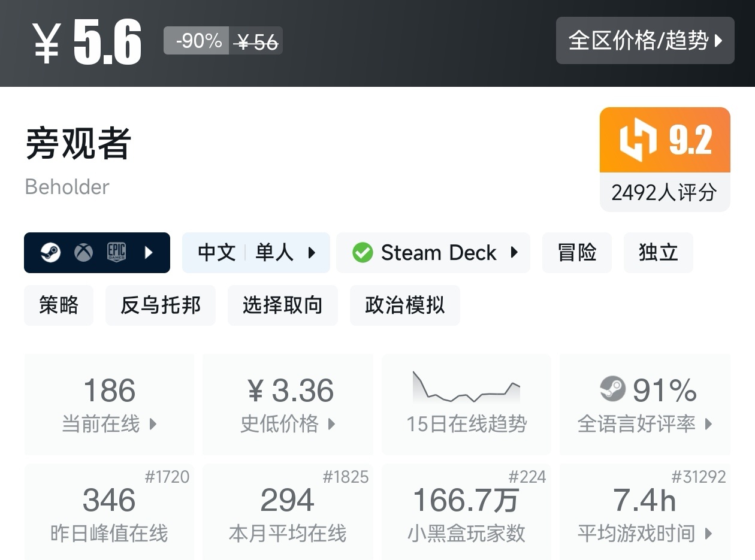Image resolution: width=755 pixels, height=560 pixels.
Task: Tap the 昨日峰值在线 346 card
Action: (109, 512)
